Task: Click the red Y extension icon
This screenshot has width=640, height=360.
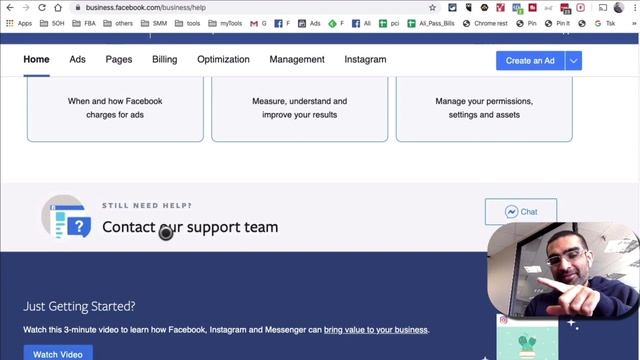Action: (x=500, y=7)
